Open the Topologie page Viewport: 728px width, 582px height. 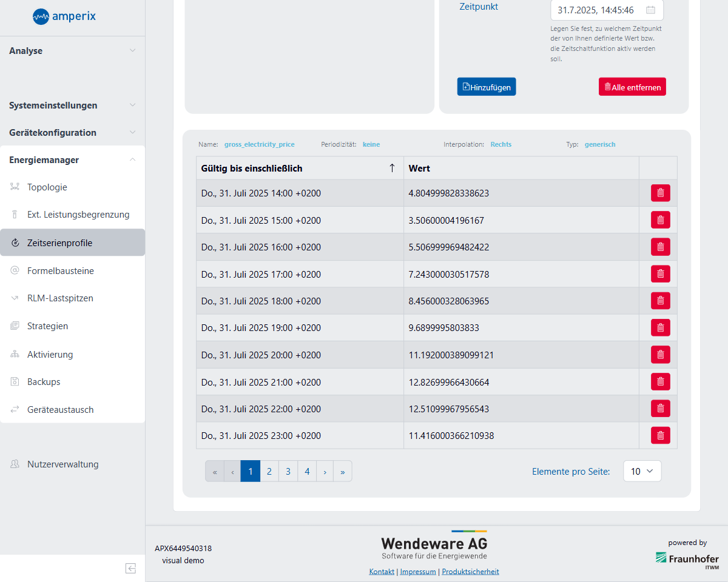pos(47,187)
